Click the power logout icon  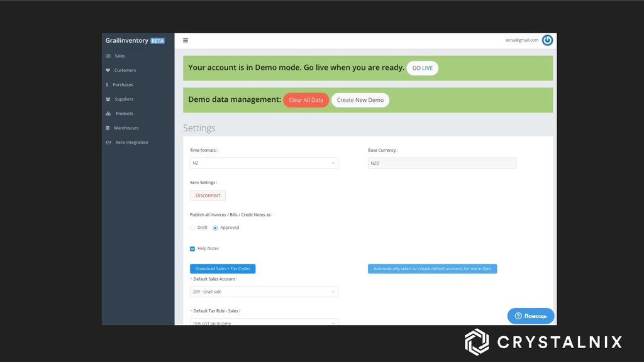pos(547,40)
